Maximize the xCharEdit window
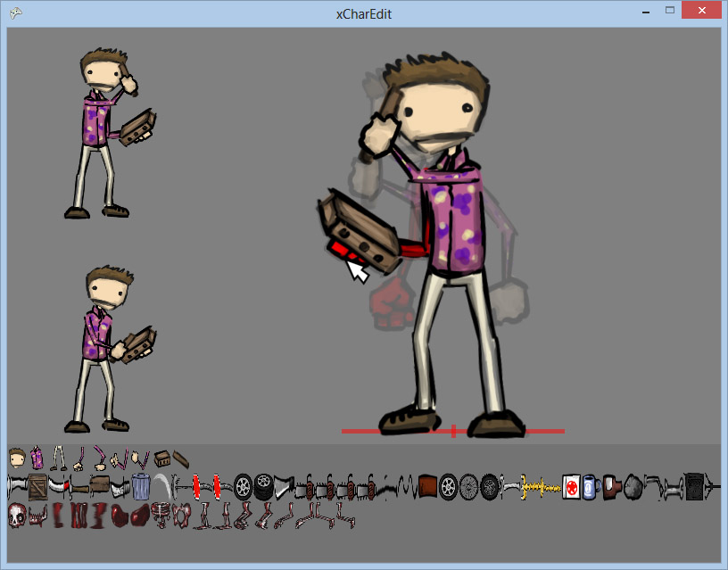This screenshot has height=570, width=728. tap(669, 10)
